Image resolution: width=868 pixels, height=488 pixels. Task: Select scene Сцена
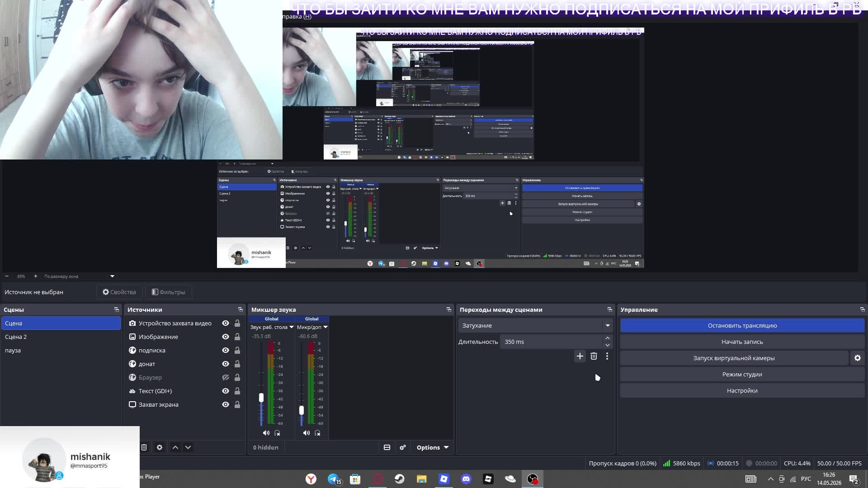pos(61,323)
